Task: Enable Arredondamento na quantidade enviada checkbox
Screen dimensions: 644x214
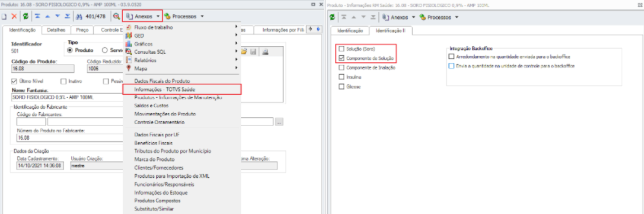Action: pos(452,57)
